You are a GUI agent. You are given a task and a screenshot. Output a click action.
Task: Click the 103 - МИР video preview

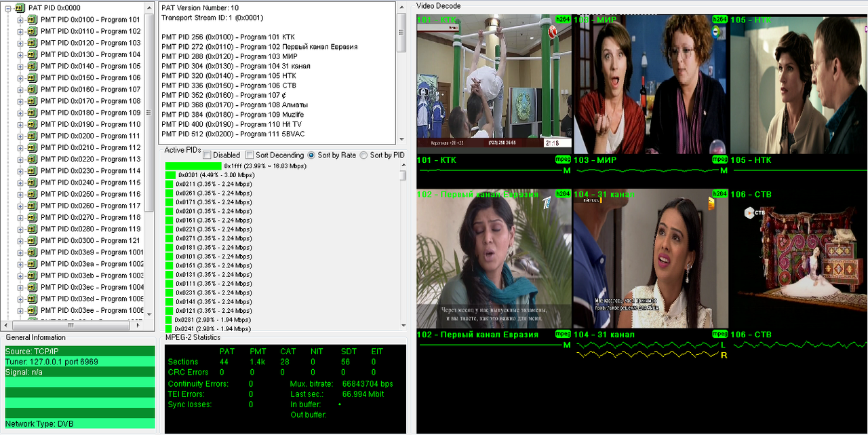(650, 84)
